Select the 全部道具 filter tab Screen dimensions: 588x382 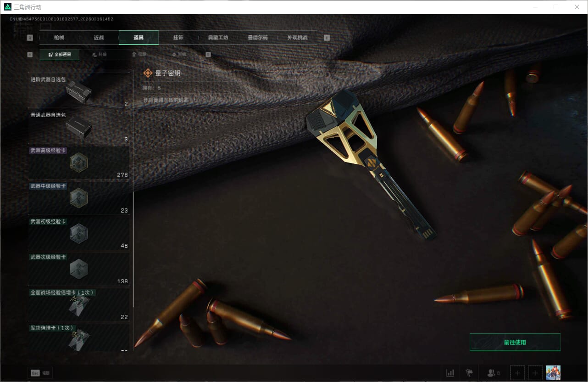[x=59, y=54]
